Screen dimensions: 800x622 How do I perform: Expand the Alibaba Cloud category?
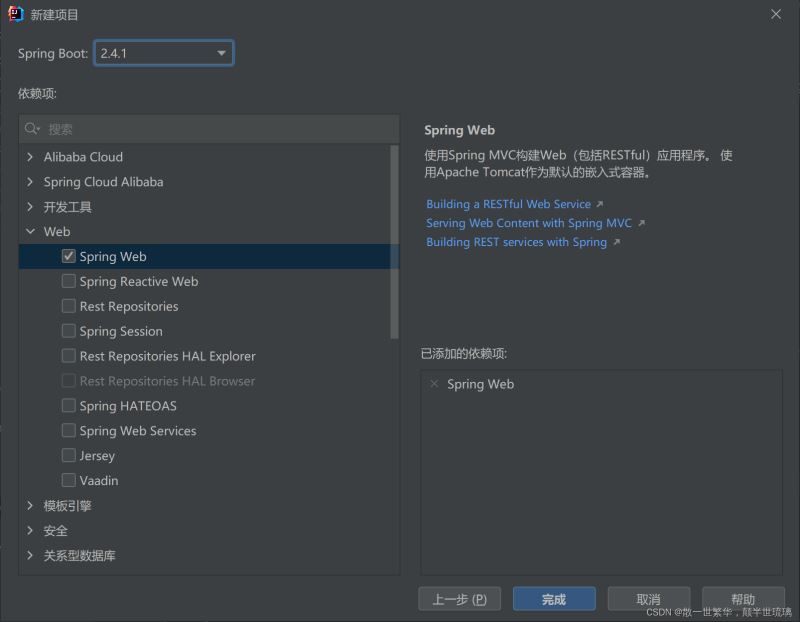[x=30, y=157]
